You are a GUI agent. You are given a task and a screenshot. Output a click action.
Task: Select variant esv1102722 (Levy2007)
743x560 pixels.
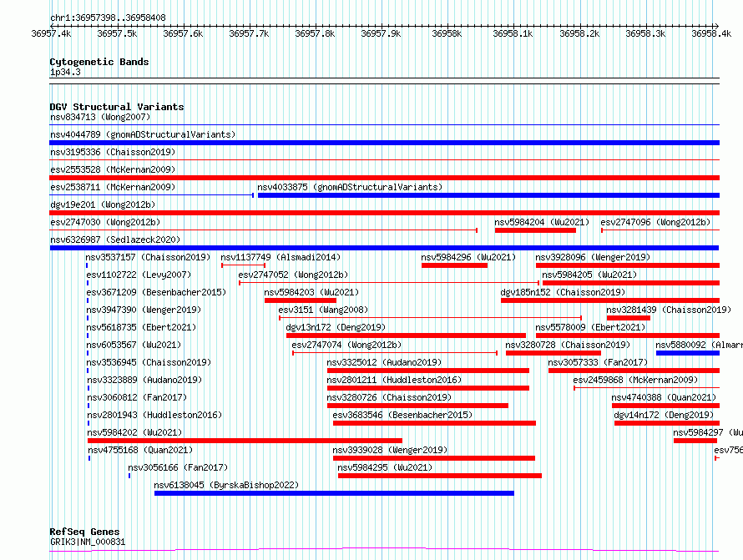(139, 275)
